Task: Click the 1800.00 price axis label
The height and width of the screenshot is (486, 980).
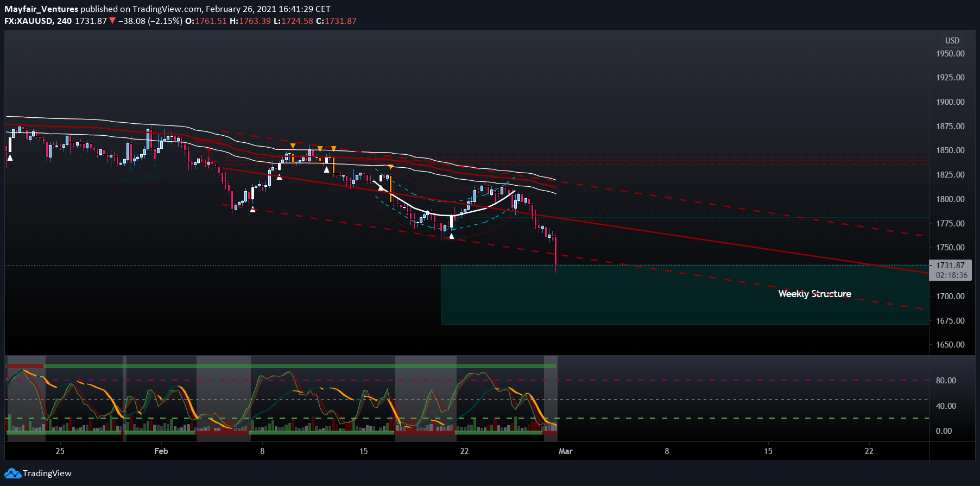Action: click(x=950, y=199)
